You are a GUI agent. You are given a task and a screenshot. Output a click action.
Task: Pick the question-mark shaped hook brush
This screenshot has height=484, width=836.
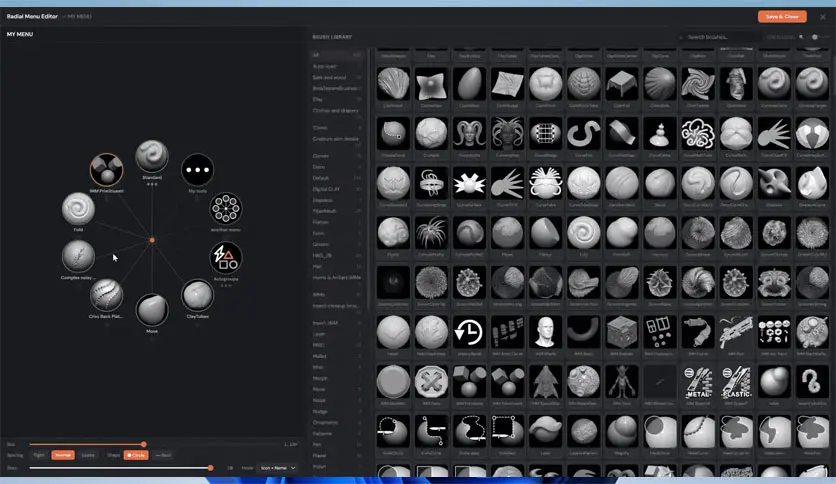812,382
